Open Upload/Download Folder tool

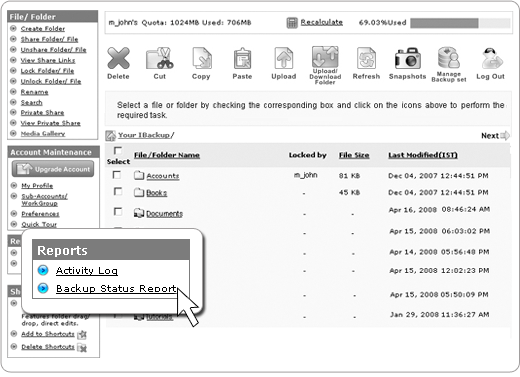point(325,57)
